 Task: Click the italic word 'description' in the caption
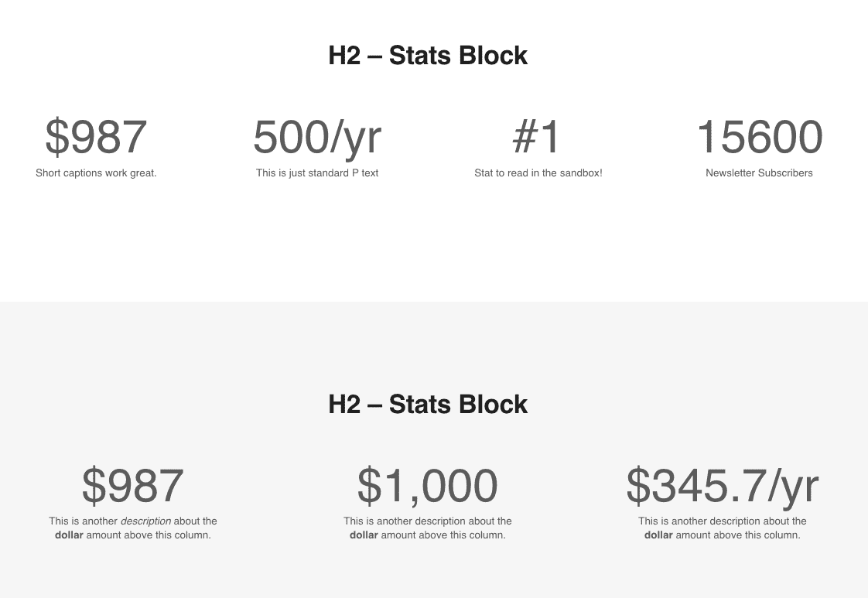pos(145,521)
